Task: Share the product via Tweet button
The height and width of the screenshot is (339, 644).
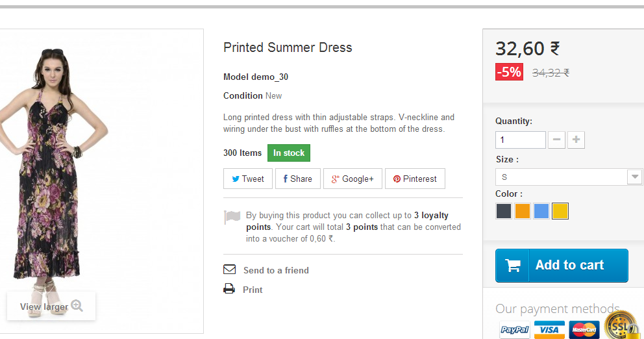Action: (x=248, y=179)
